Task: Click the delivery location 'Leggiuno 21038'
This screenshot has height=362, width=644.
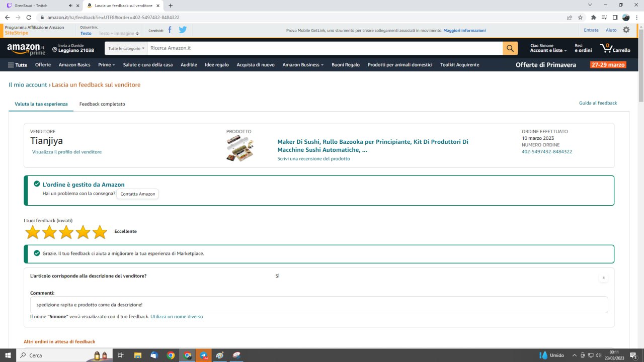Action: point(73,48)
